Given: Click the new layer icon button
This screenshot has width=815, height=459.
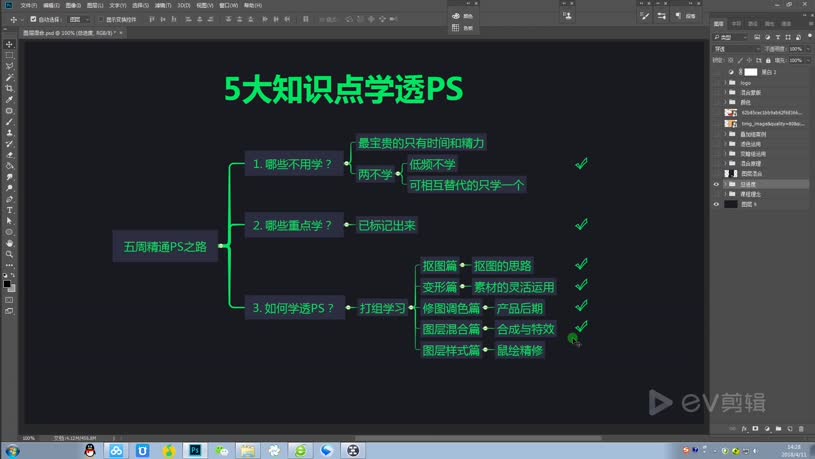Looking at the screenshot, I should click(x=790, y=429).
